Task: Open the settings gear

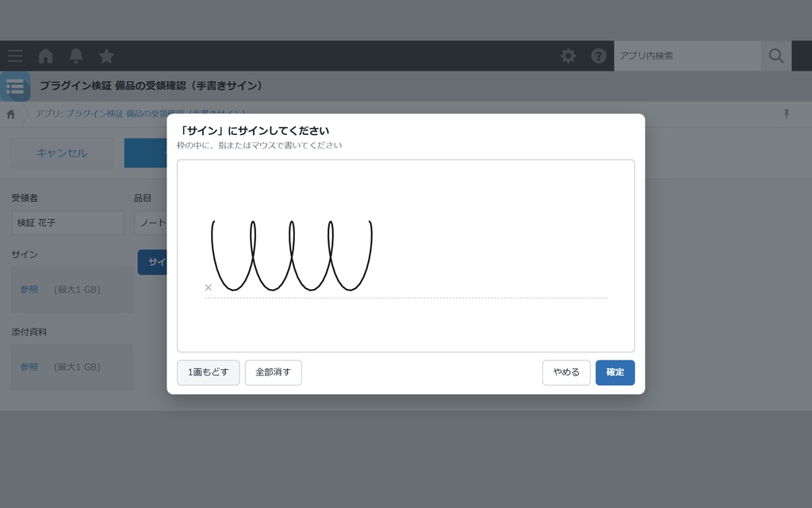Action: click(568, 56)
